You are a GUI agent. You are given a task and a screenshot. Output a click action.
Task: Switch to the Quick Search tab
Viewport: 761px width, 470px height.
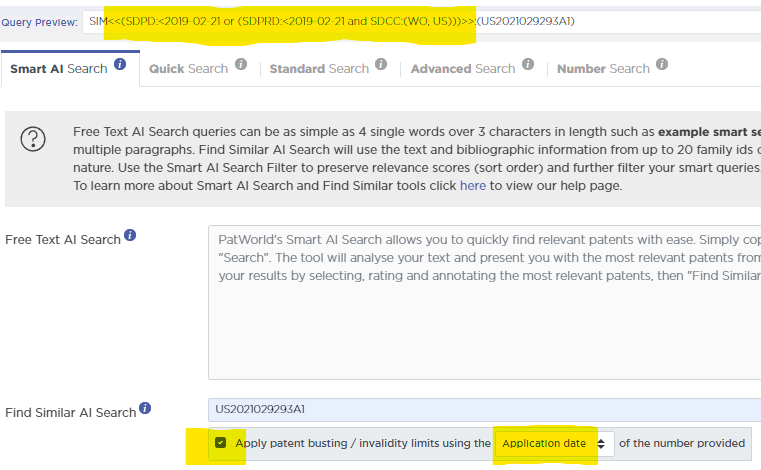[188, 69]
